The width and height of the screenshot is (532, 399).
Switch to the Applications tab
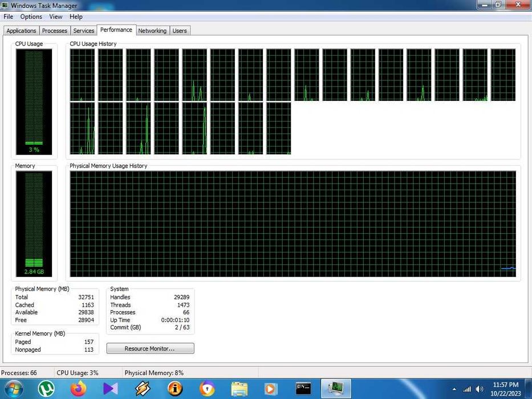point(21,31)
